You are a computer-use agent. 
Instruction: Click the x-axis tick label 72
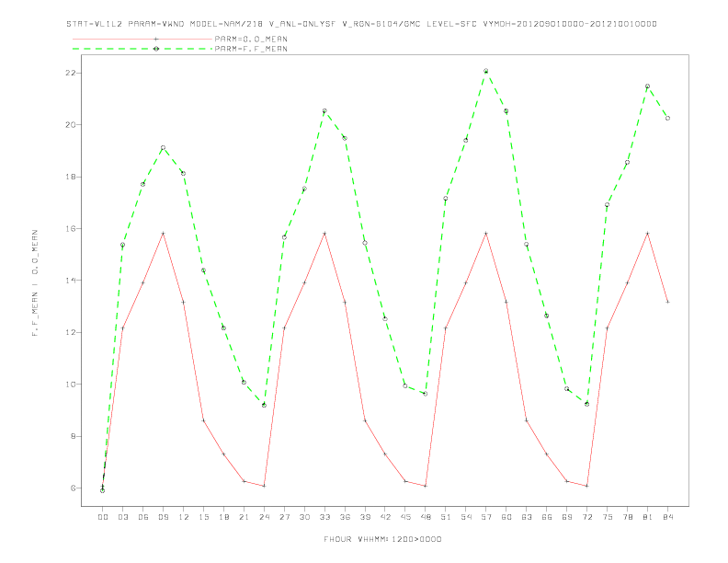586,517
